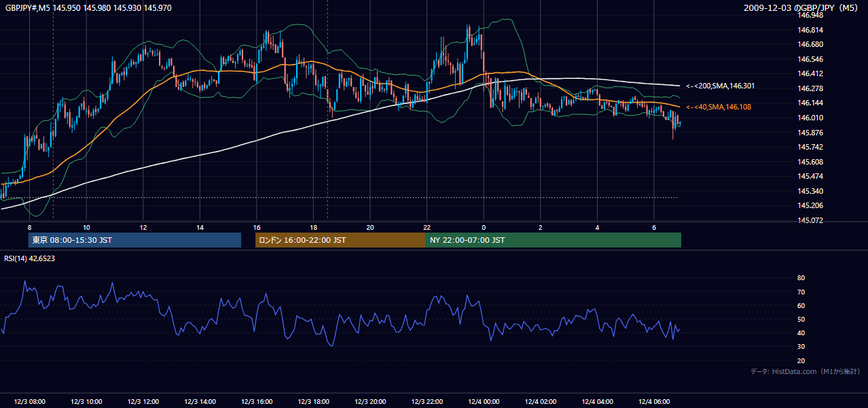Click bottom time label 12/3 16:00

point(256,402)
